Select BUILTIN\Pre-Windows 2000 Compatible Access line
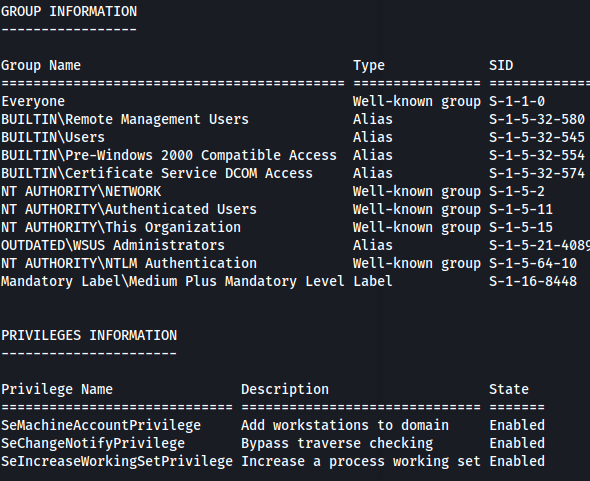Viewport: 590px width, 481px height. [x=295, y=155]
